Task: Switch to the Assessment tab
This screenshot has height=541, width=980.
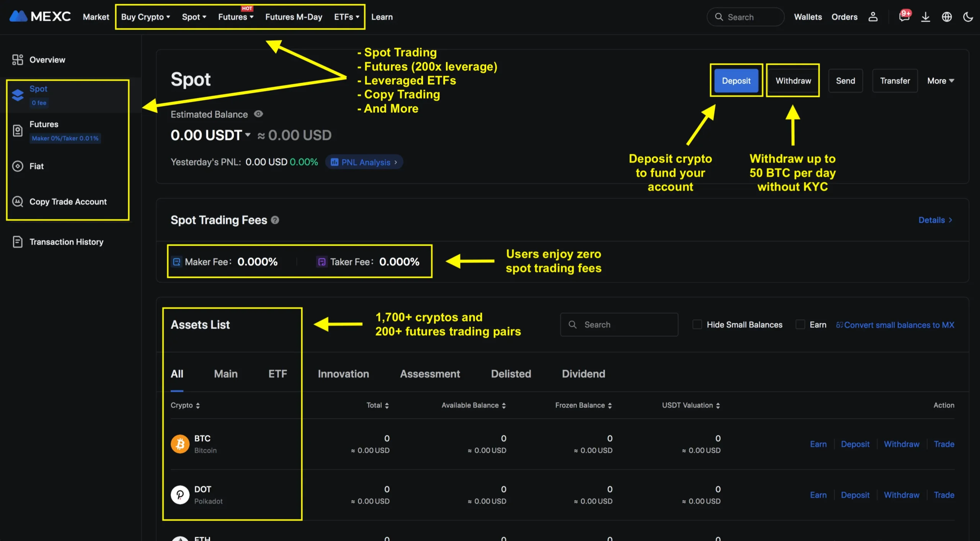Action: [x=430, y=374]
